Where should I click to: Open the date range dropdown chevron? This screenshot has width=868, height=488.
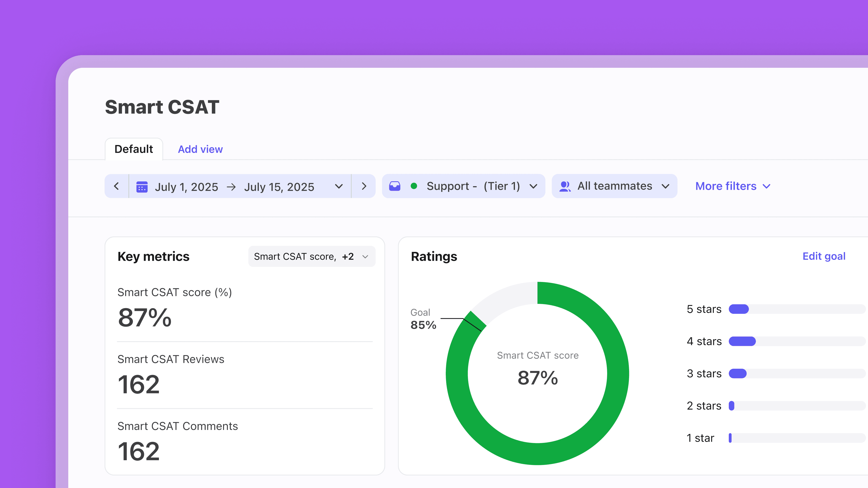pos(339,186)
